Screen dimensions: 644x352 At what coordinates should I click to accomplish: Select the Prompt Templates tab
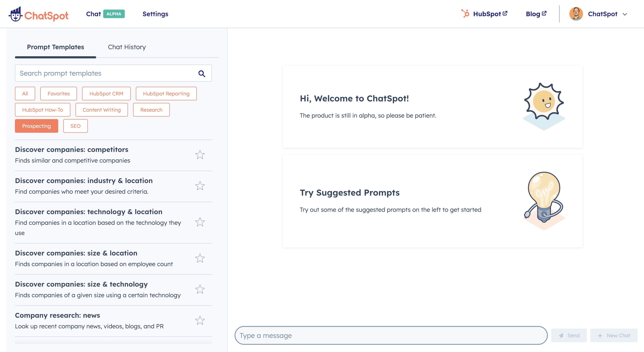click(x=55, y=47)
